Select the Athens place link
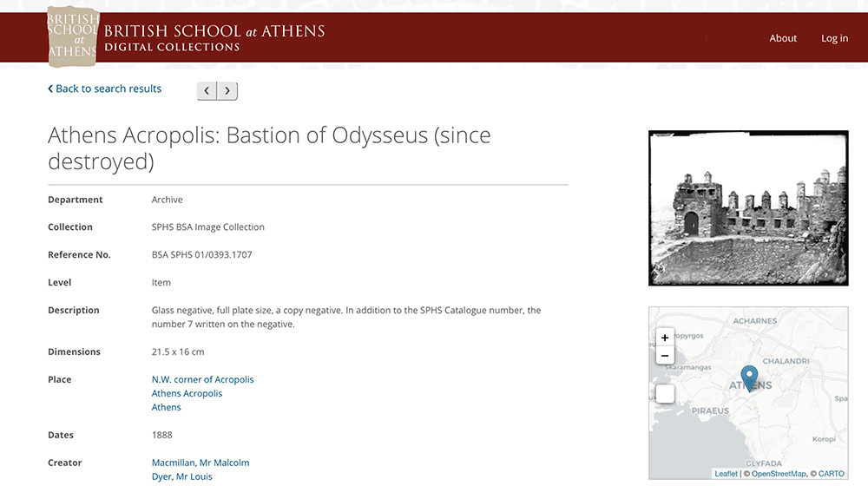 166,407
